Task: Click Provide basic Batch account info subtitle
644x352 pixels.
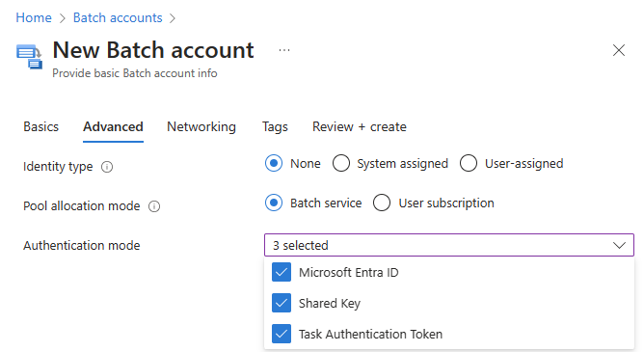Action: pyautogui.click(x=135, y=73)
